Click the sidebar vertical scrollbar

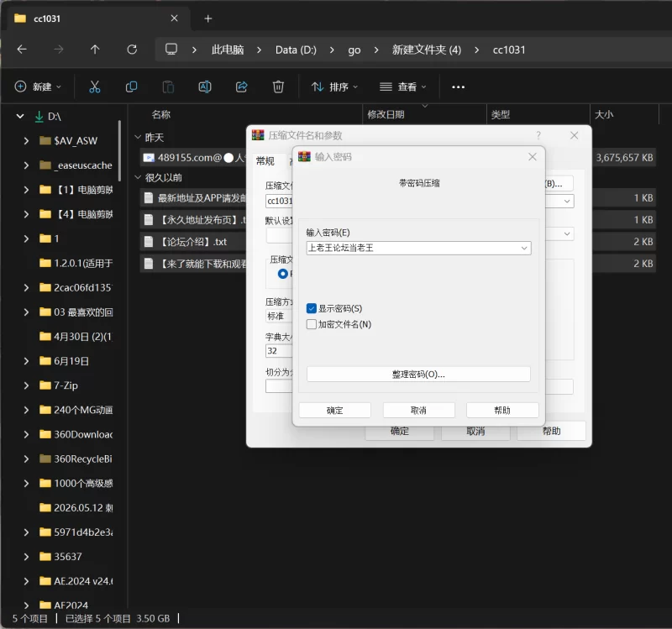pos(119,151)
